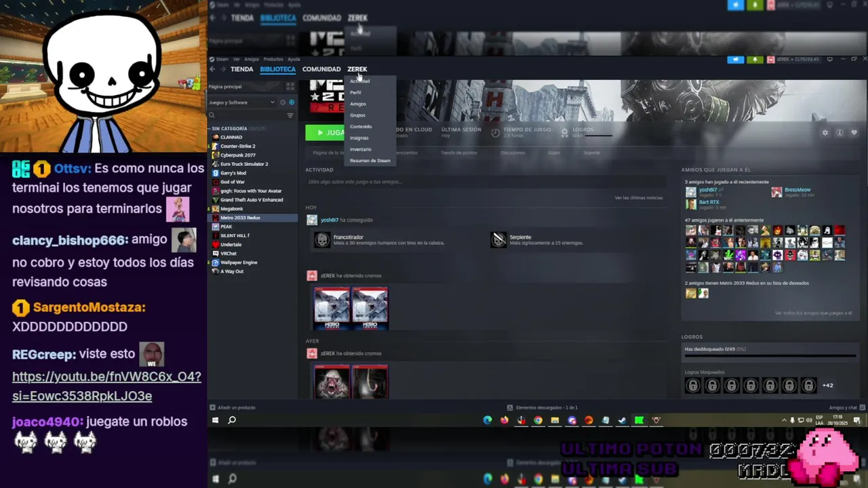Open the Steam menu
Screen dimensions: 868x488
pos(221,59)
